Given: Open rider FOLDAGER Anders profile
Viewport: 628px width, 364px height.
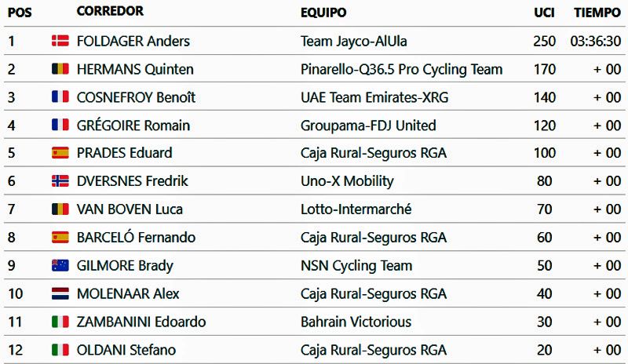Looking at the screenshot, I should (133, 41).
